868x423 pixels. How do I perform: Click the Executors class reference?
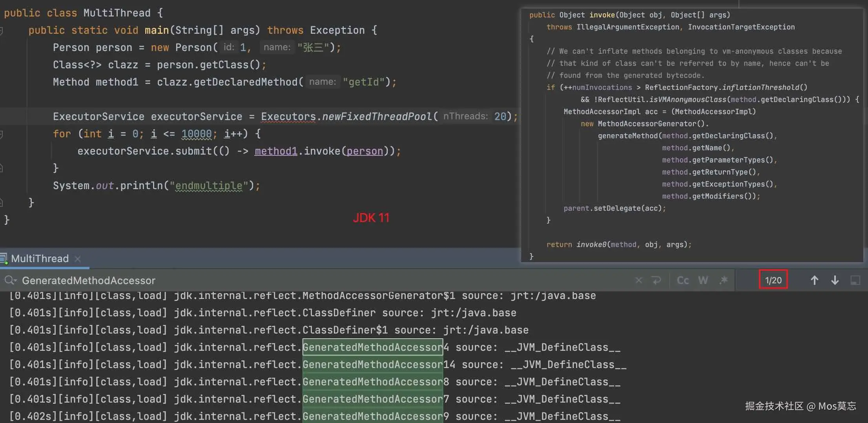pos(288,117)
